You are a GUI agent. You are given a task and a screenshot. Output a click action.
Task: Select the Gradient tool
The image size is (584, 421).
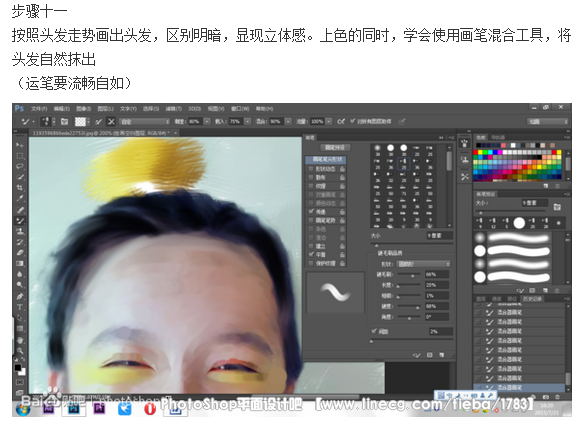pyautogui.click(x=20, y=264)
